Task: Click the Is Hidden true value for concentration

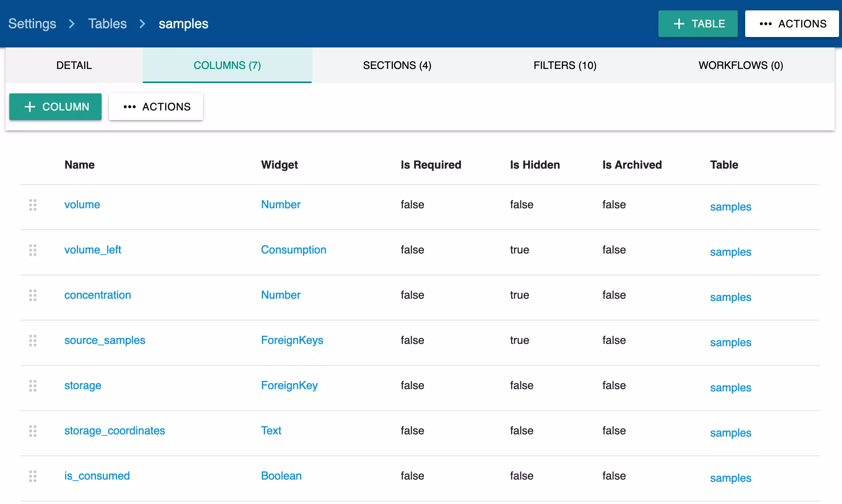Action: point(520,295)
